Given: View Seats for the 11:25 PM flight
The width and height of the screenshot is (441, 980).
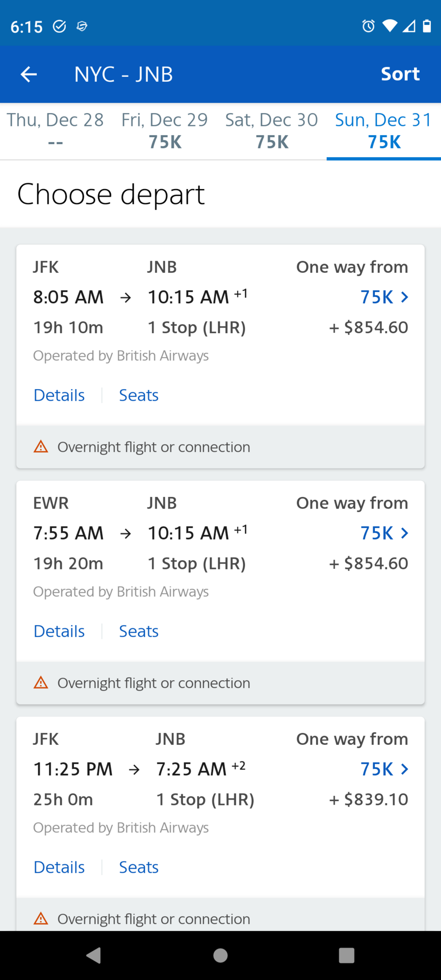Looking at the screenshot, I should point(139,868).
